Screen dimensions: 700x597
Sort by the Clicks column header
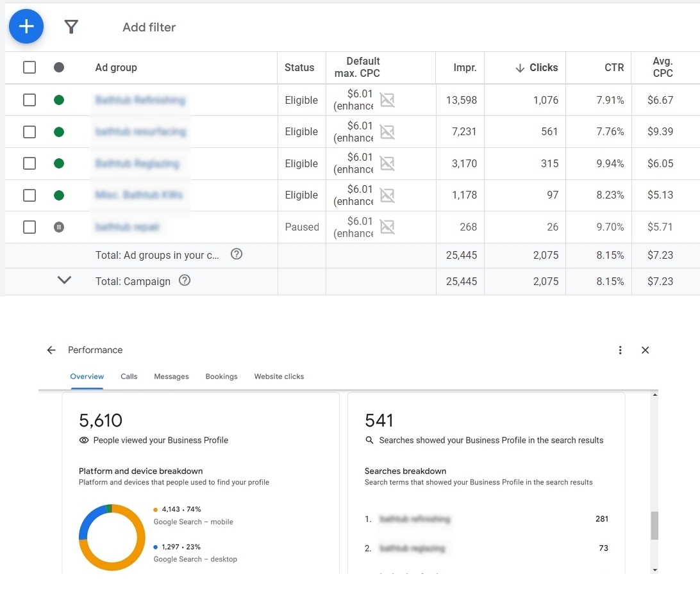537,67
